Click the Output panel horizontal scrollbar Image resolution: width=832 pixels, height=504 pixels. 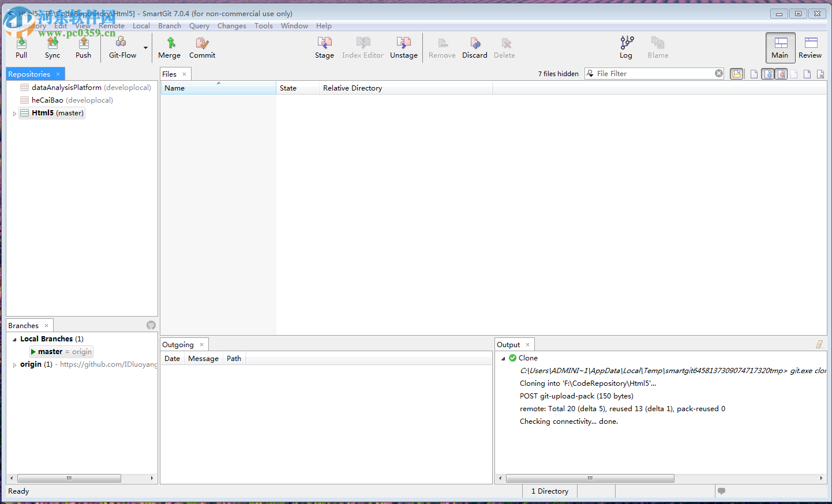point(590,478)
